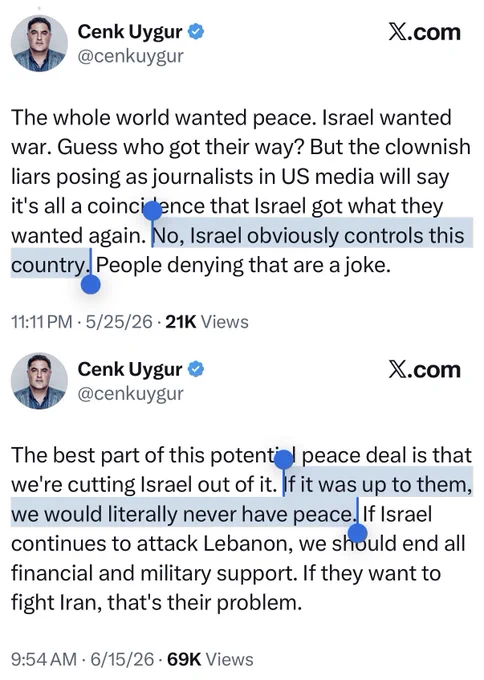Click the end selection handle below 'country.'
Image resolution: width=484 pixels, height=680 pixels.
[x=91, y=284]
